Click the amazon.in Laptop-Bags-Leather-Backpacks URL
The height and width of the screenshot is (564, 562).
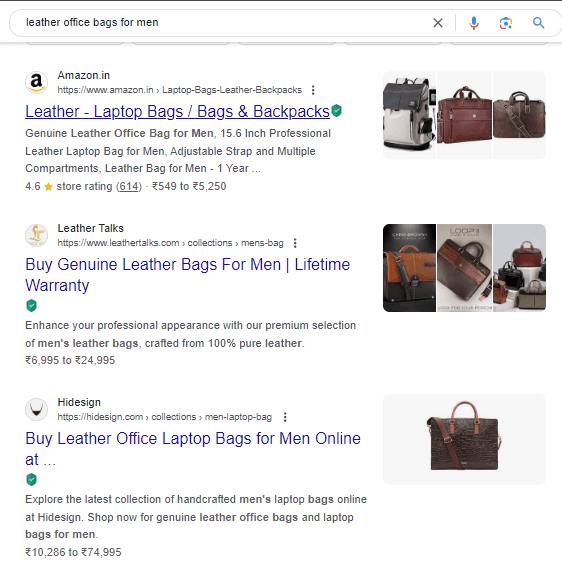point(180,90)
